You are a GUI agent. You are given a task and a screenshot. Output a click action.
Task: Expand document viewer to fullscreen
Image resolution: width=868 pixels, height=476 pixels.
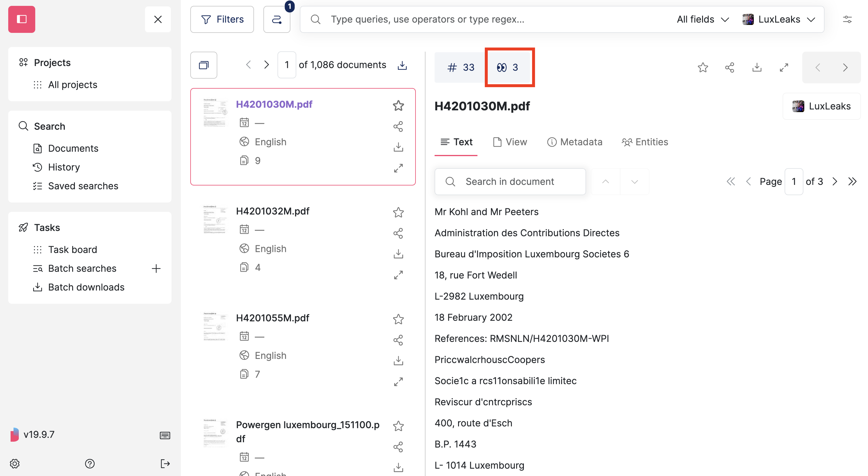(784, 67)
